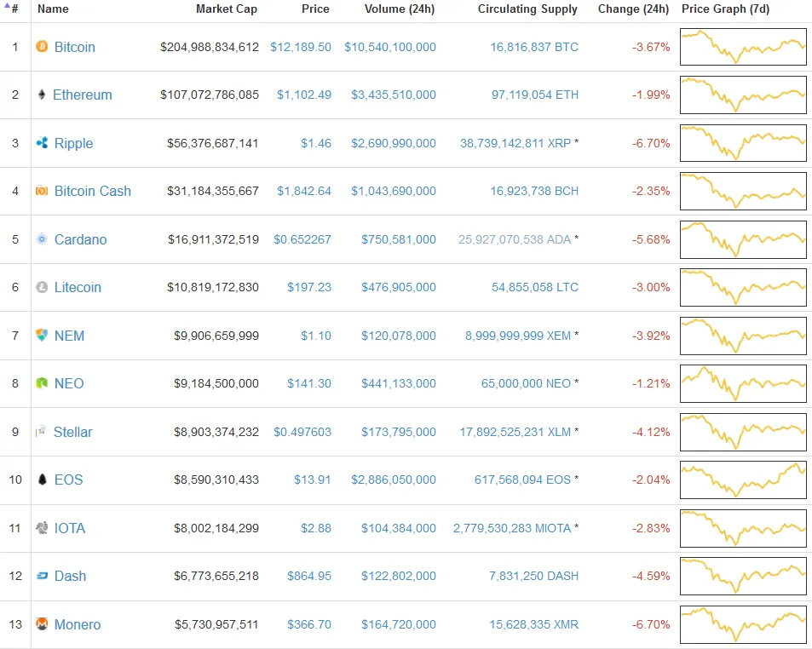
Task: Click the Ethereum diamond logo icon
Action: tap(42, 95)
